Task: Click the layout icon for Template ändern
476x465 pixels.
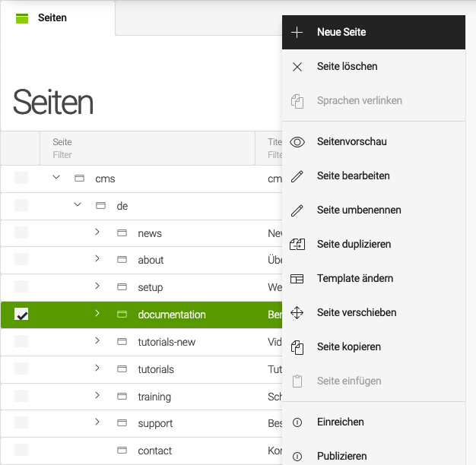Action: (x=297, y=279)
